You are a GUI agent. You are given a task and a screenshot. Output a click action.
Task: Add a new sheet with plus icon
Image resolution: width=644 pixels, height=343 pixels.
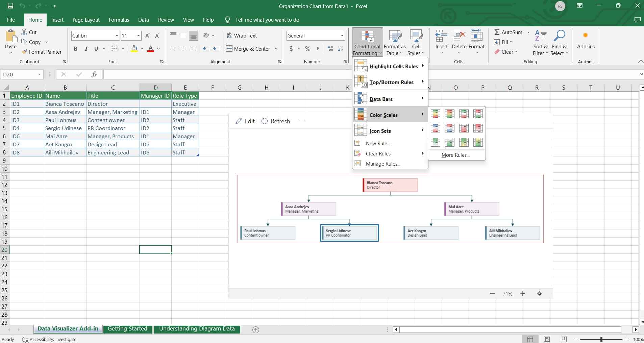pyautogui.click(x=256, y=329)
